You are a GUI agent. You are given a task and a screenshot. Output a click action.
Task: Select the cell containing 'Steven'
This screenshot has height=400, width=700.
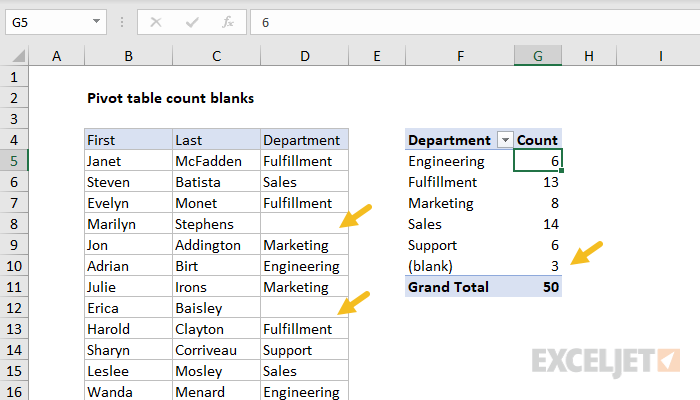click(128, 182)
